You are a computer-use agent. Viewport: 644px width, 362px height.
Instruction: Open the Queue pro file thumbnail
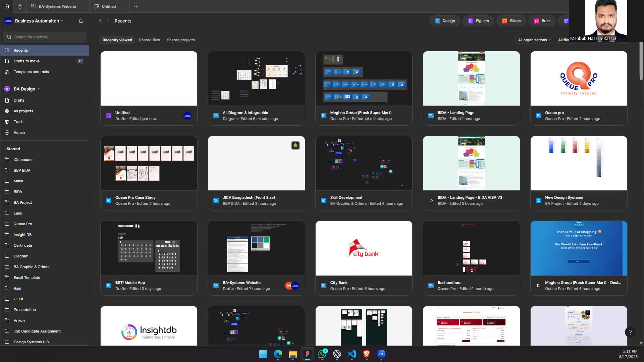pos(579,78)
